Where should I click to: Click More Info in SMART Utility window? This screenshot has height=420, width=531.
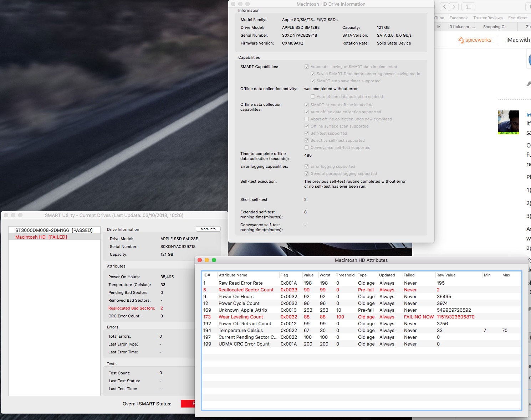(208, 229)
